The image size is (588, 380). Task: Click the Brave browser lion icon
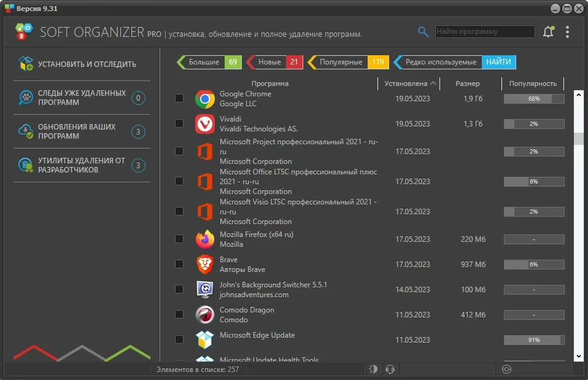point(205,265)
